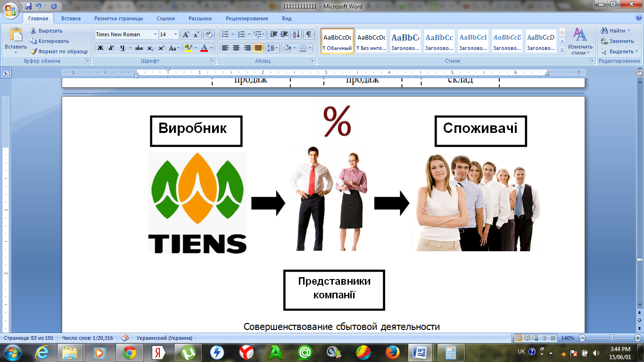Switch to Рассылки tab
The height and width of the screenshot is (362, 644).
coord(200,18)
